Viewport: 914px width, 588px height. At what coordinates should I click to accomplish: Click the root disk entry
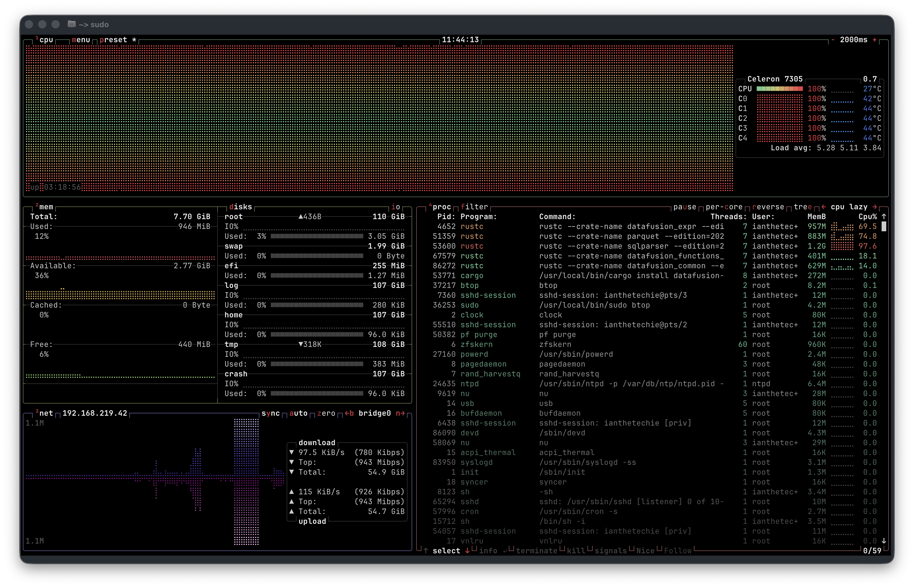pyautogui.click(x=233, y=217)
